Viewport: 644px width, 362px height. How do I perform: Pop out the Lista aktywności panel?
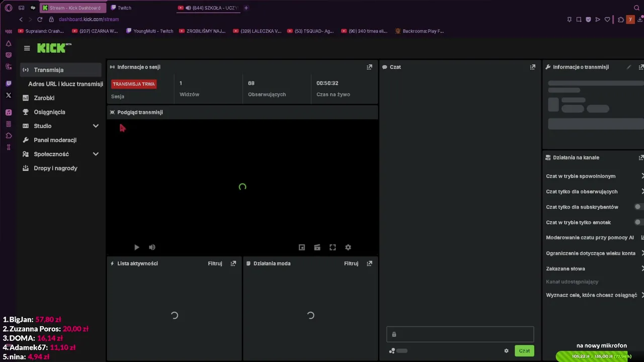(233, 263)
